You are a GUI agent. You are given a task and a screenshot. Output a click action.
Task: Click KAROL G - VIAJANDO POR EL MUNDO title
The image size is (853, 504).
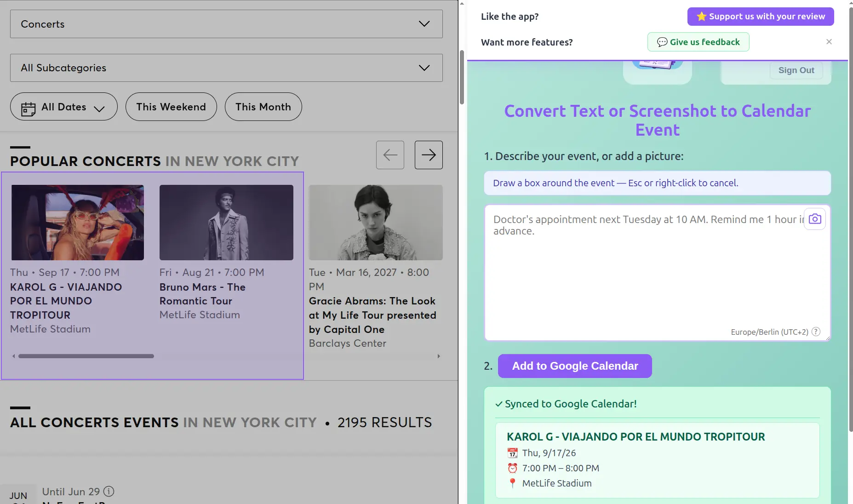[66, 301]
